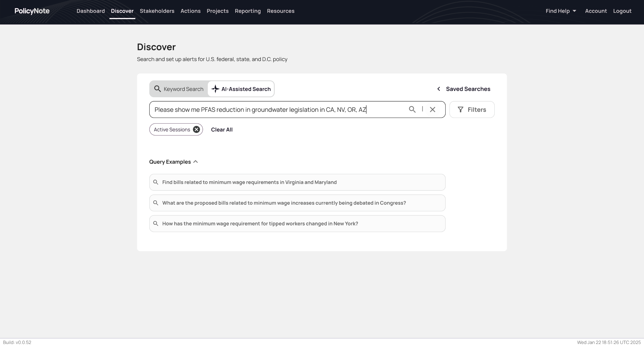Click the Logout link
This screenshot has height=346, width=644.
(x=622, y=11)
